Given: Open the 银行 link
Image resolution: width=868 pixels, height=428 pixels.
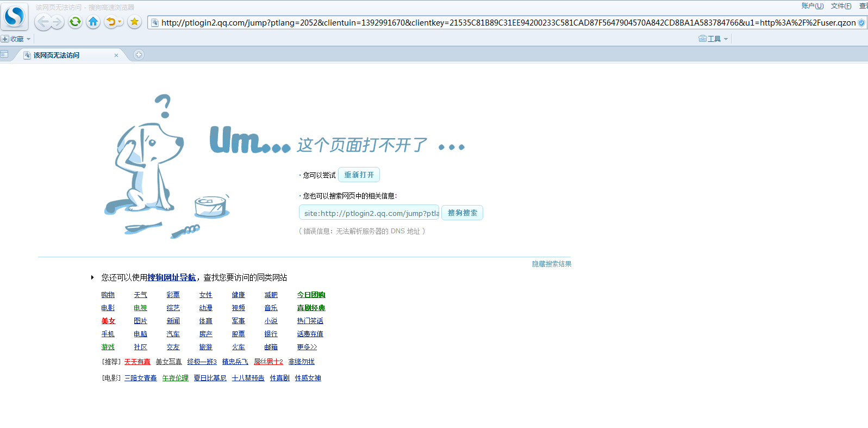Looking at the screenshot, I should [x=271, y=334].
